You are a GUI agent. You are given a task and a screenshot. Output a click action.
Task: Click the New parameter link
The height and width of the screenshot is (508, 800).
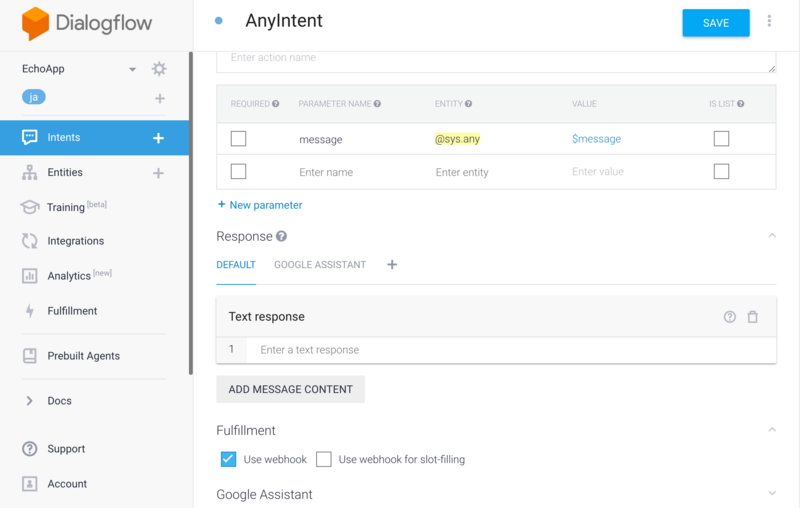pos(260,205)
